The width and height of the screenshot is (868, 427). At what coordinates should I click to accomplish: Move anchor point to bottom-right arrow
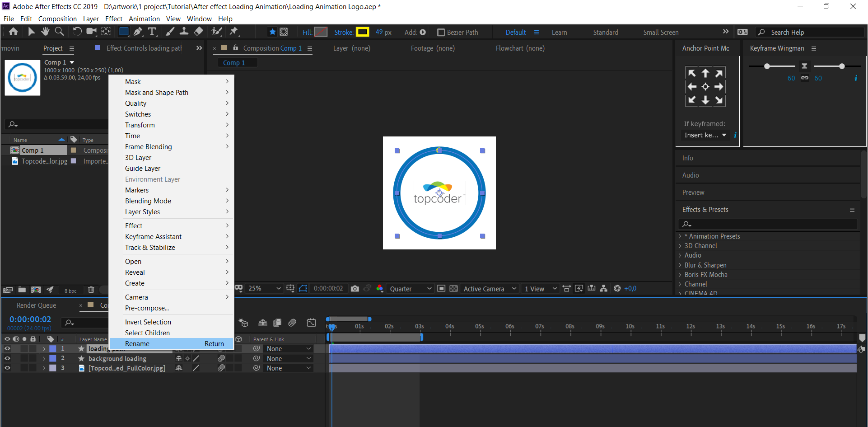[x=719, y=100]
